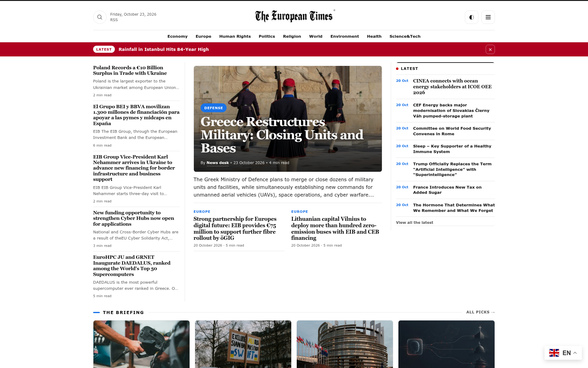Open France New Tax on Sugar article
The image size is (588, 368).
[x=447, y=190]
